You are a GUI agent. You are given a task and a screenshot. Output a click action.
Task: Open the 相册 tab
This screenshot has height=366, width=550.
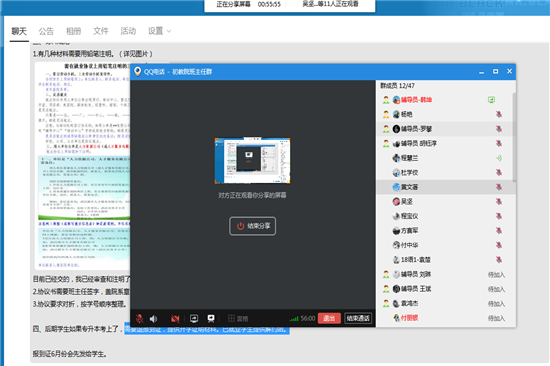(74, 31)
